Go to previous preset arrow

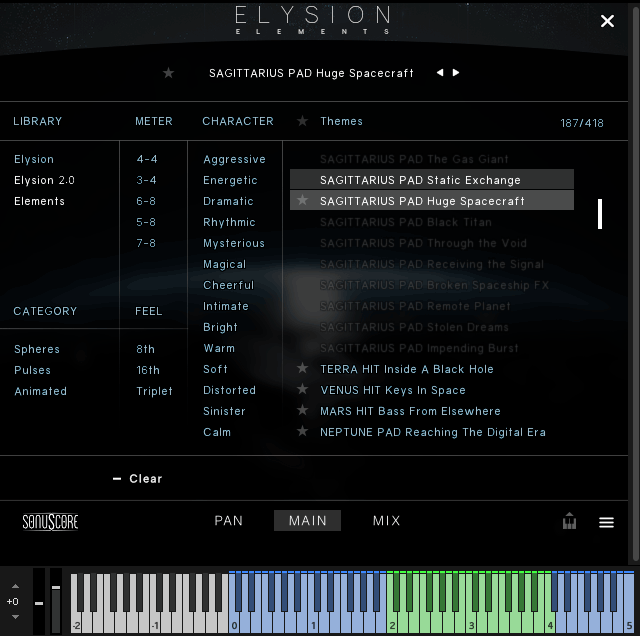440,73
